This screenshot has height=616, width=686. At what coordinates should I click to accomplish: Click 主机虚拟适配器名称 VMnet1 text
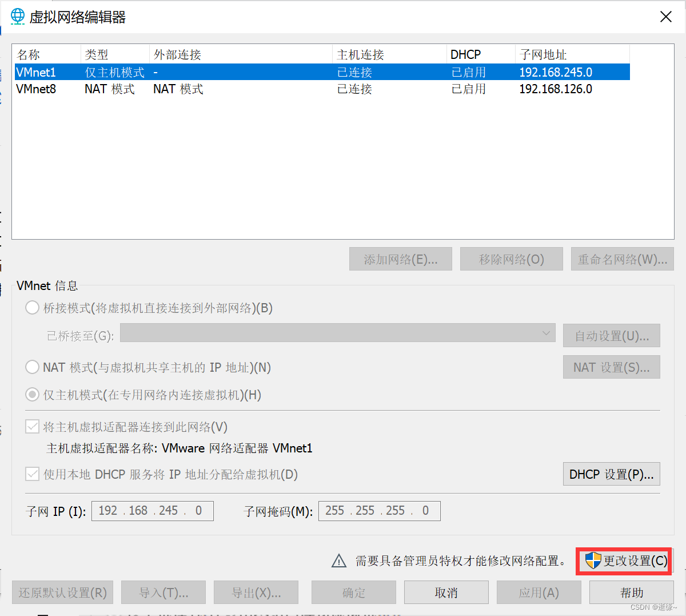coord(180,448)
